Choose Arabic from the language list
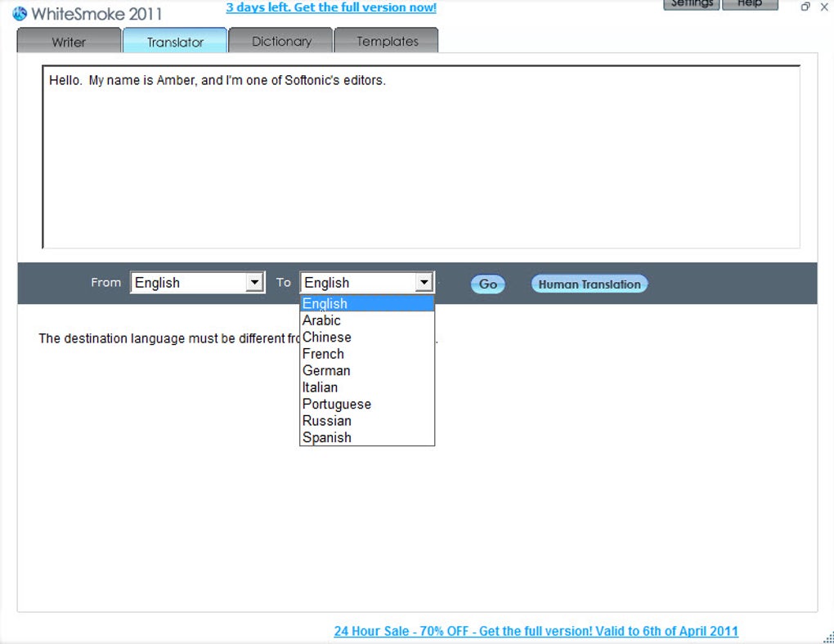 point(367,320)
